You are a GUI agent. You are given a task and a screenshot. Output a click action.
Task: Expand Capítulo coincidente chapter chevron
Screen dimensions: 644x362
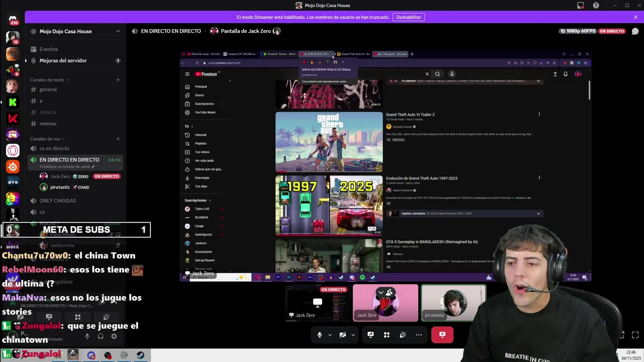(x=538, y=214)
